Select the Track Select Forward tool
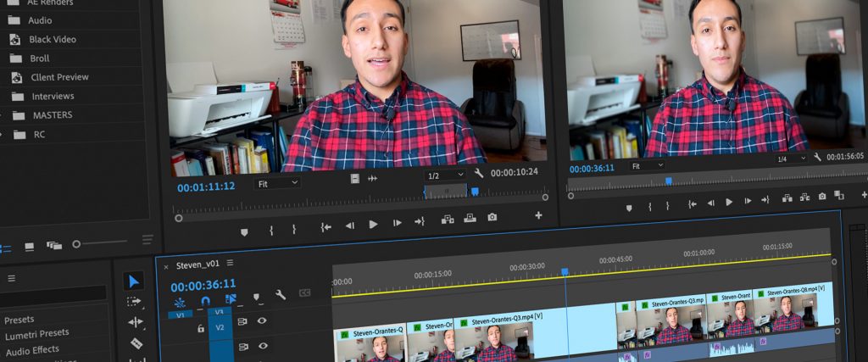This screenshot has width=868, height=362. pyautogui.click(x=134, y=302)
